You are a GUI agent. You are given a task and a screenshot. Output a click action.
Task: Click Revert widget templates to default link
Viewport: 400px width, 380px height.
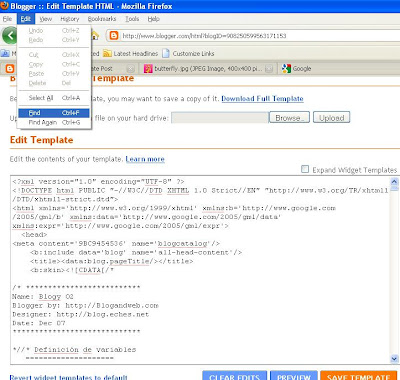[x=69, y=377]
